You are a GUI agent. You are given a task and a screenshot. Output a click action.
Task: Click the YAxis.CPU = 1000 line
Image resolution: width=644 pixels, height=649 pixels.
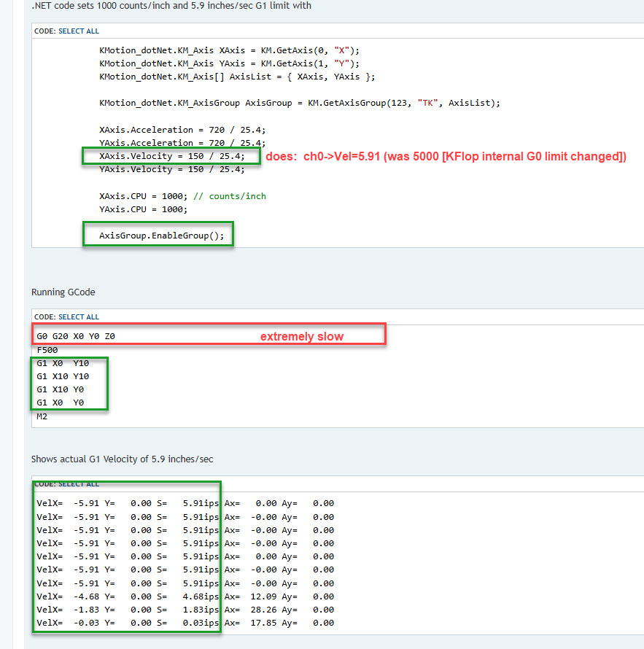[142, 209]
